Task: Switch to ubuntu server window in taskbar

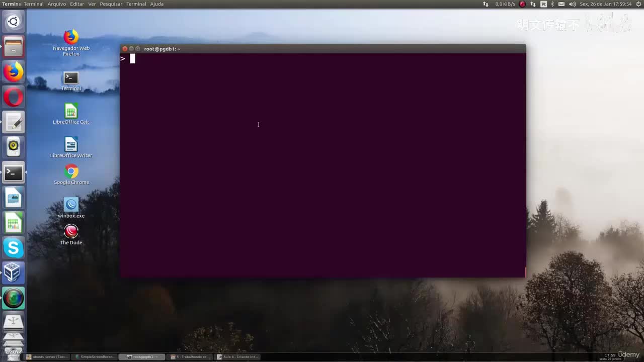Action: (x=47, y=357)
